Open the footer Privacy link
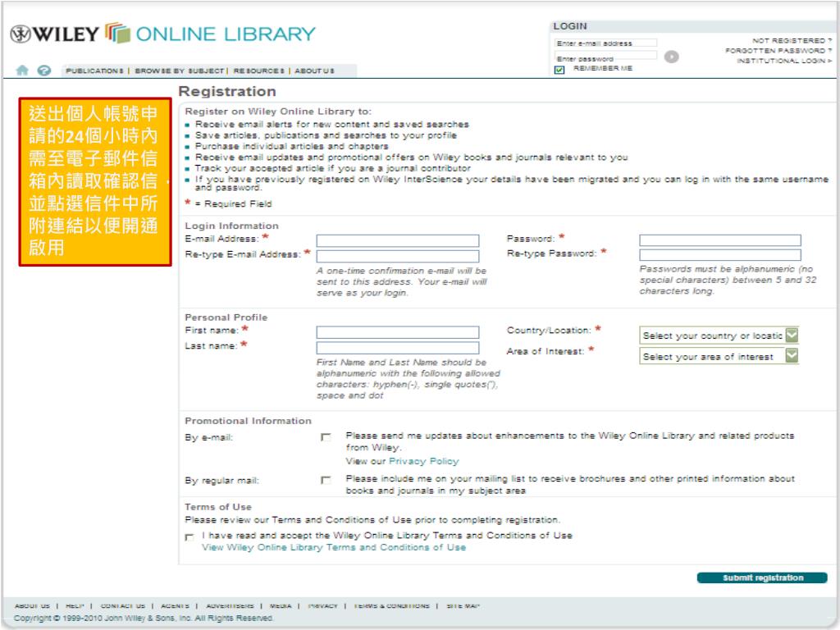 pyautogui.click(x=322, y=606)
